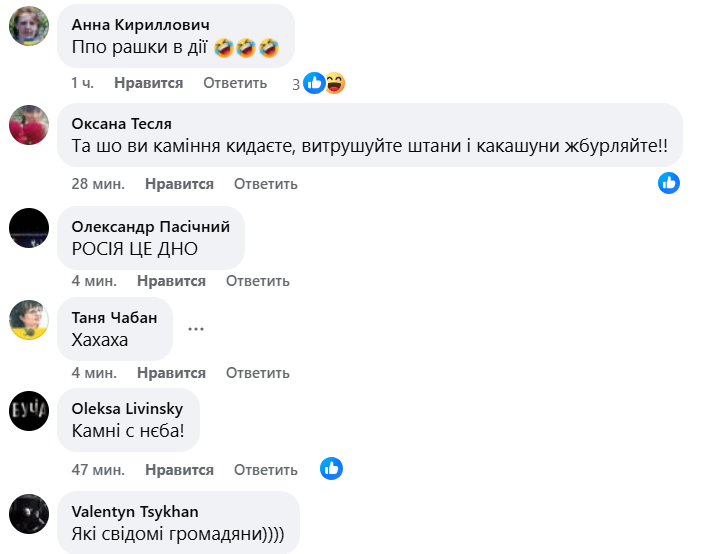Reply to Таня Чабан's Хахаха comment
This screenshot has height=554, width=722.
tap(258, 373)
